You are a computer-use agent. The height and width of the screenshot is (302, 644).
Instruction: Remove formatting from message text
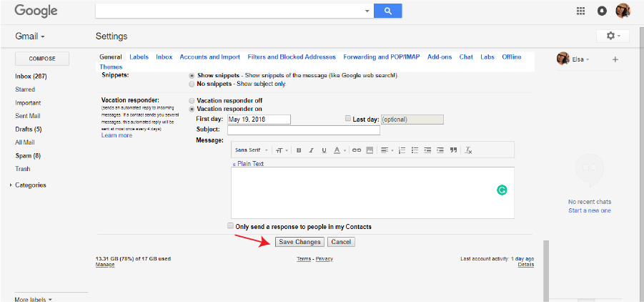469,150
